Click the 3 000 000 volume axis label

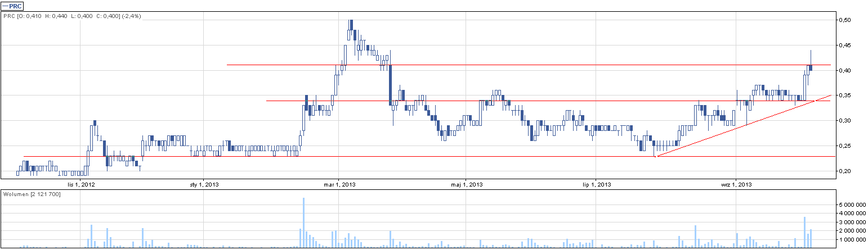coord(851,222)
